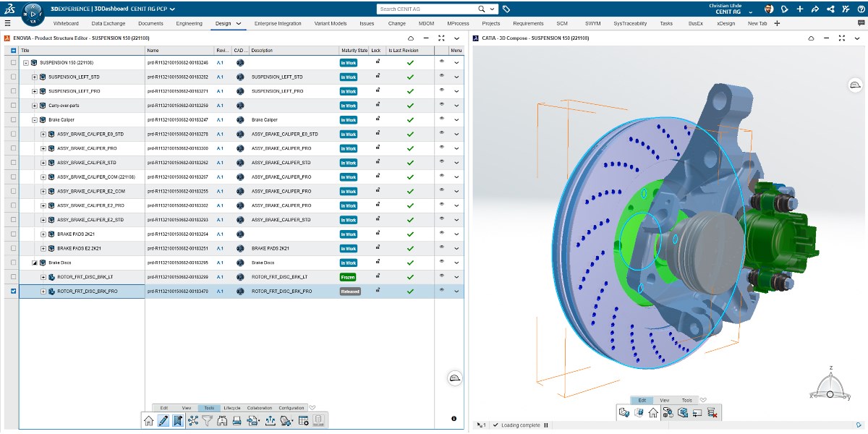Click the remove-with-red-X icon in CATIA toolbar
This screenshot has height=434, width=868.
pos(712,412)
